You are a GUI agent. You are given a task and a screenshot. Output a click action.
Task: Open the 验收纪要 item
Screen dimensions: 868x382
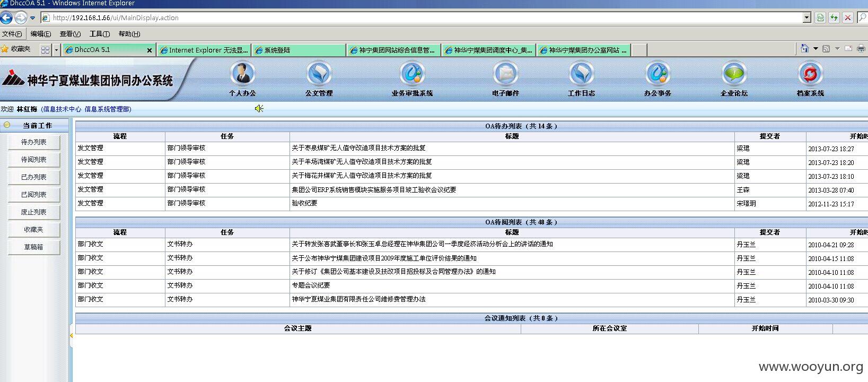point(304,203)
